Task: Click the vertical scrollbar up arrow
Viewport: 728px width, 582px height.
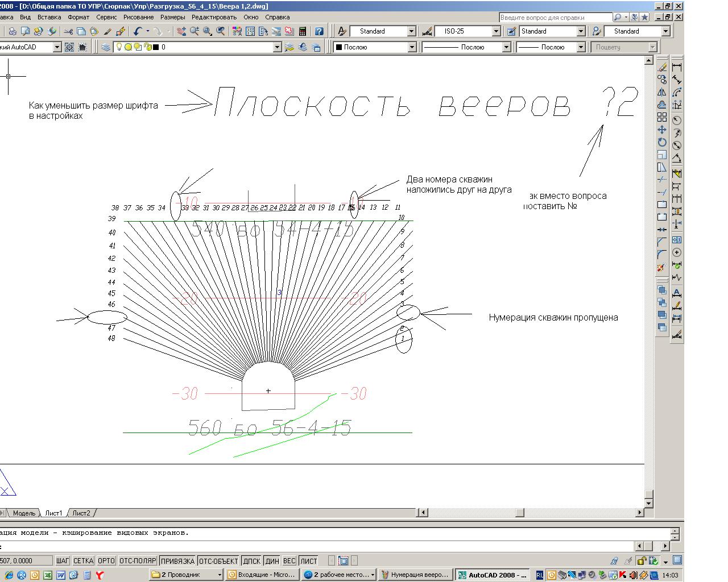Action: (x=648, y=60)
